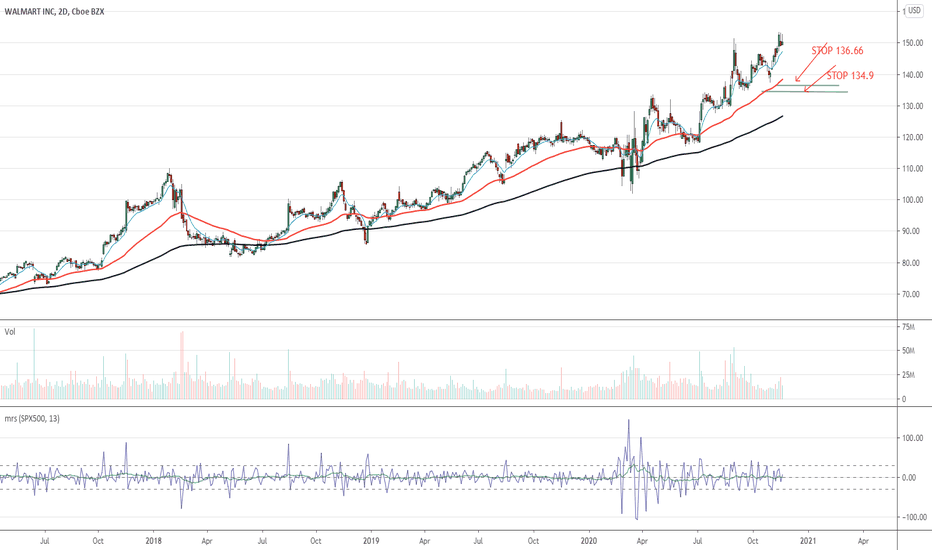
Task: Click the 80.00 price axis label
Action: click(x=912, y=263)
